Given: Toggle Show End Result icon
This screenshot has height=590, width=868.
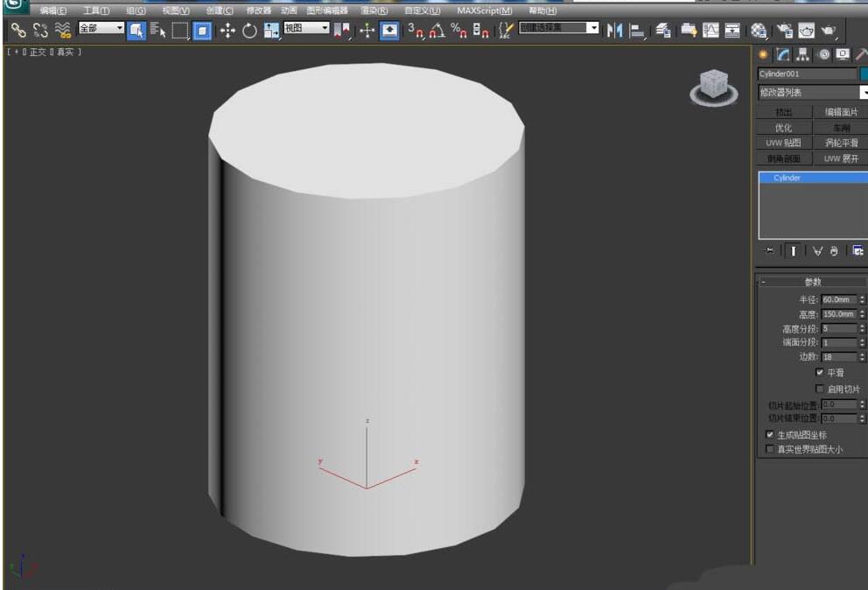Looking at the screenshot, I should pyautogui.click(x=793, y=251).
